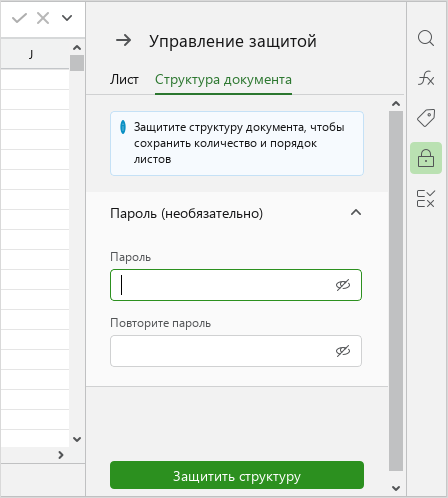
Task: Switch to the Лист tab
Action: click(x=124, y=80)
